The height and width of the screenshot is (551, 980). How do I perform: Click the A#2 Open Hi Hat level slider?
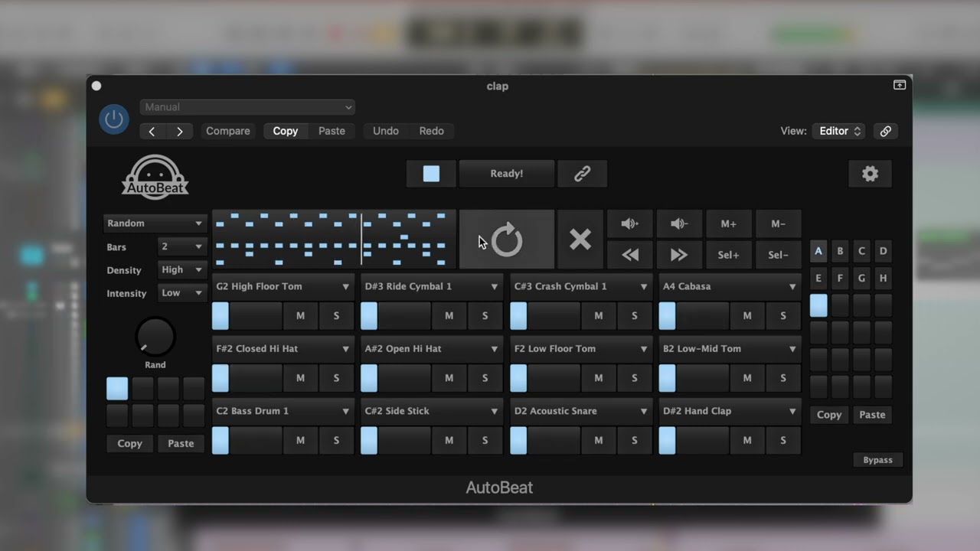point(396,378)
